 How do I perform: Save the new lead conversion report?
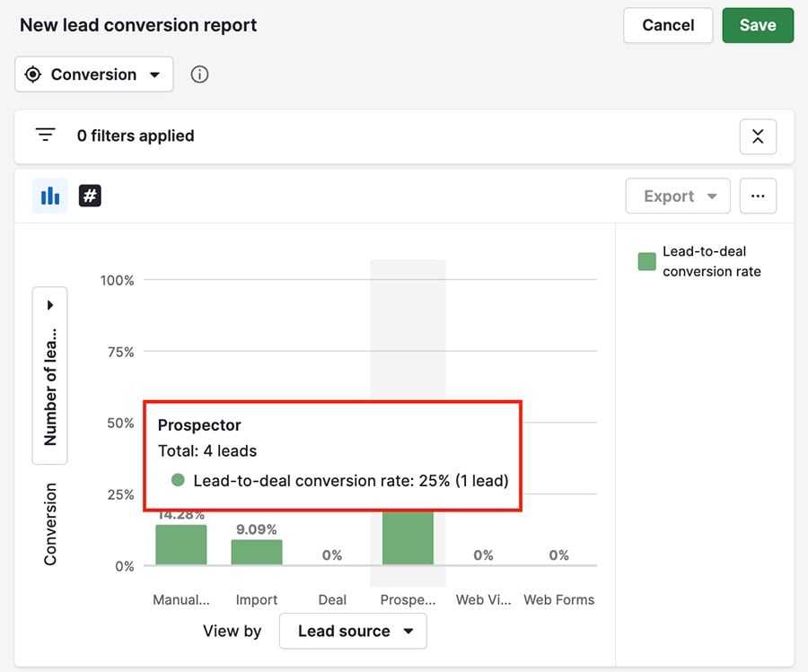758,25
